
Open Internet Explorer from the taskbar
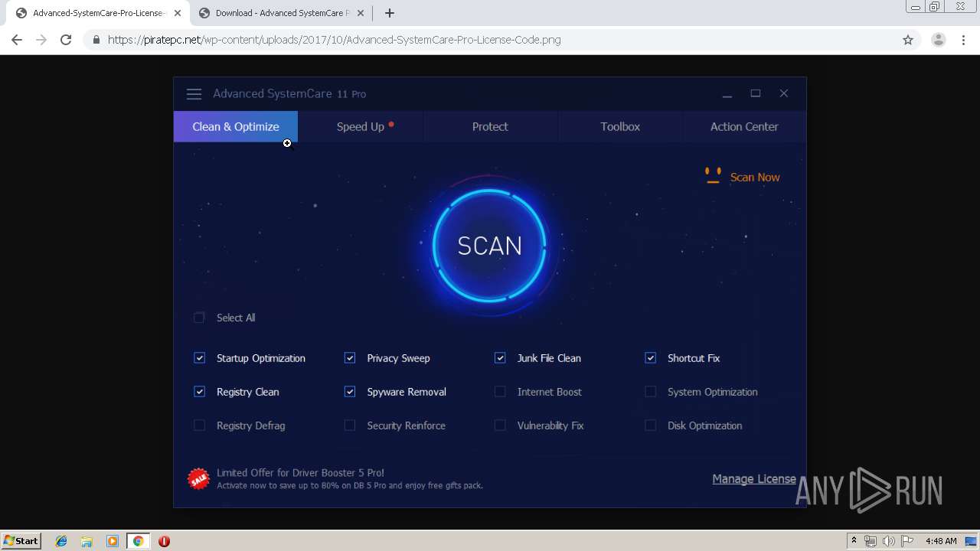pos(61,541)
